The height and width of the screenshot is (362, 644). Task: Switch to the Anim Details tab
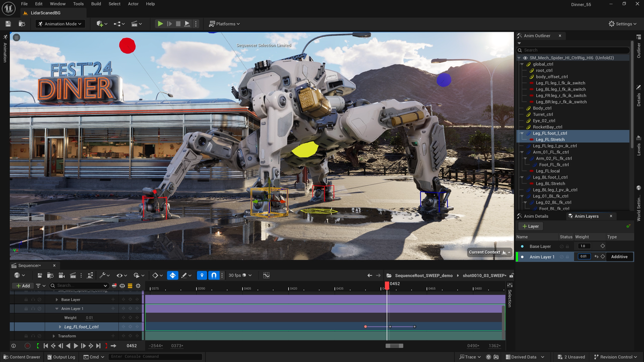pos(537,216)
